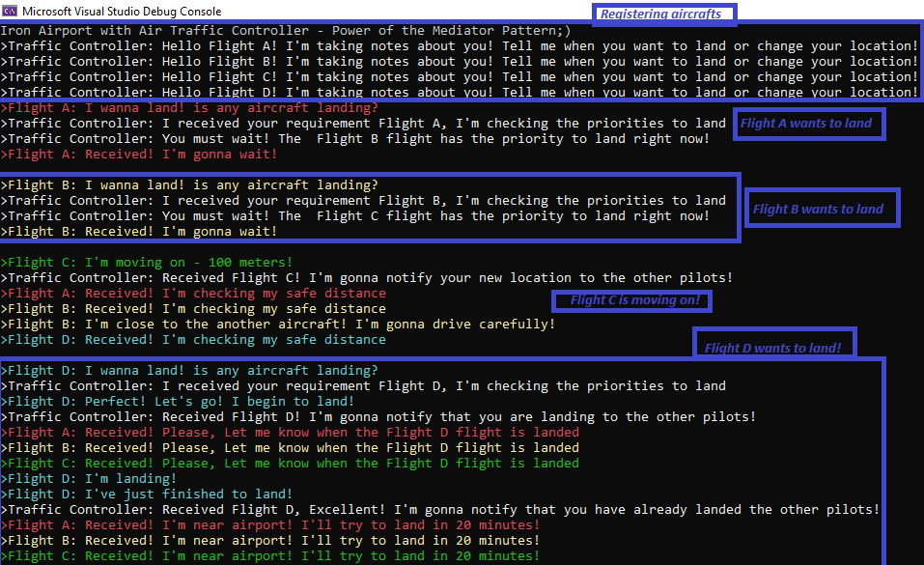924x565 pixels.
Task: Click the 'Hello Flight B!' controller greeting line
Action: coord(459,62)
